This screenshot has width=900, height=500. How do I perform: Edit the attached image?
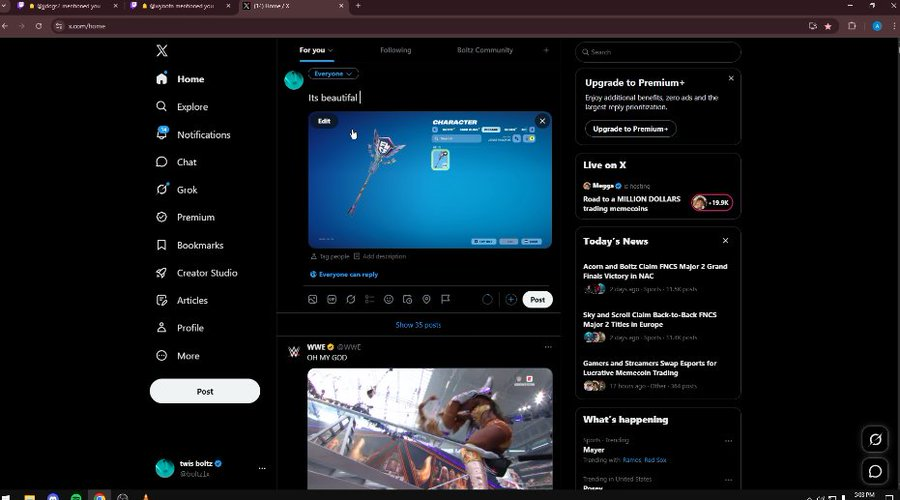click(324, 121)
